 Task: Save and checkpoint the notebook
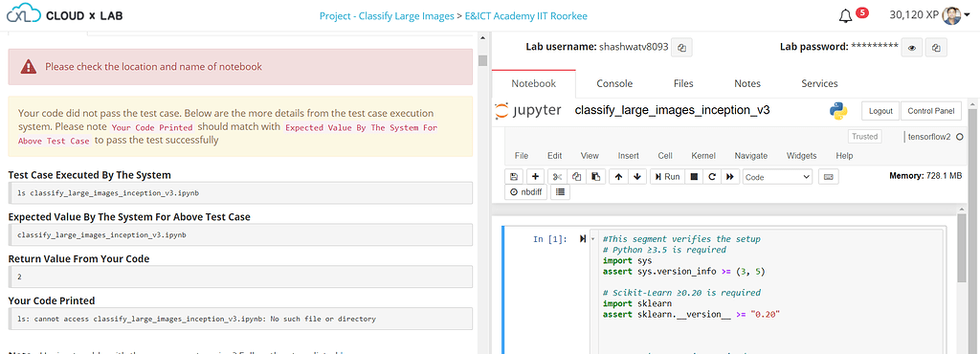pos(514,177)
